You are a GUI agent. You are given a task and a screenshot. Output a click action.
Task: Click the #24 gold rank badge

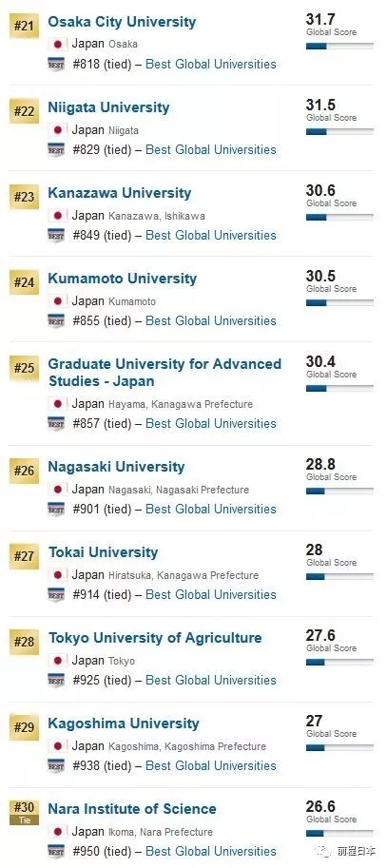click(24, 283)
